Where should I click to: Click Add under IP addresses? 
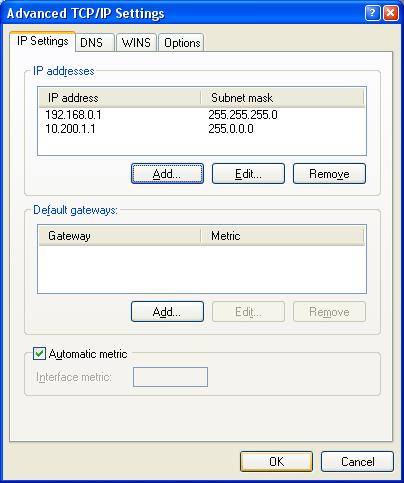tap(167, 173)
